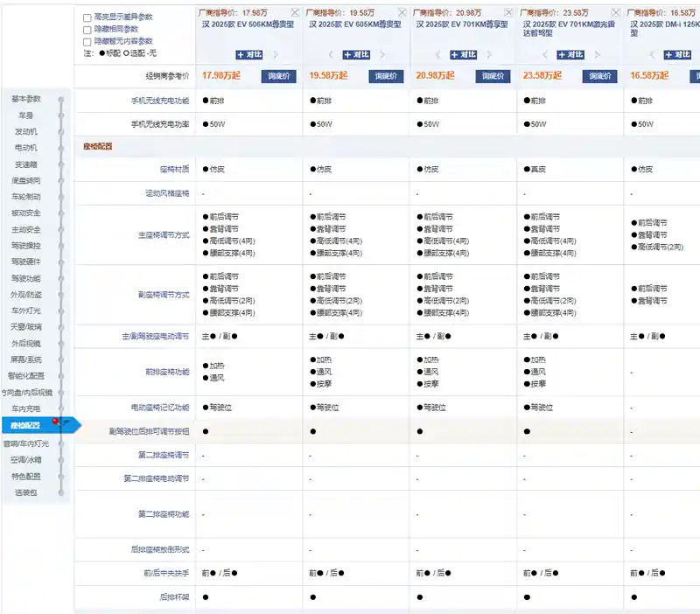Jump to 基本参数 section in sidebar
The width and height of the screenshot is (700, 614).
point(25,99)
